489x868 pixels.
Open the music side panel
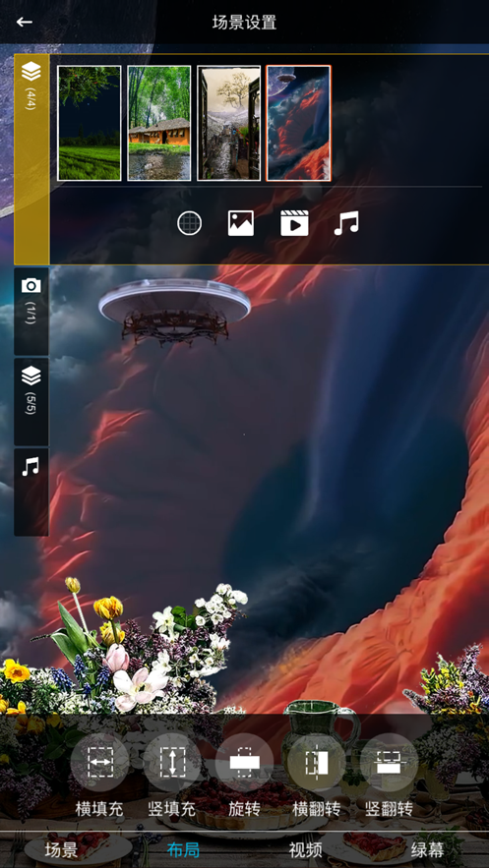[x=31, y=492]
